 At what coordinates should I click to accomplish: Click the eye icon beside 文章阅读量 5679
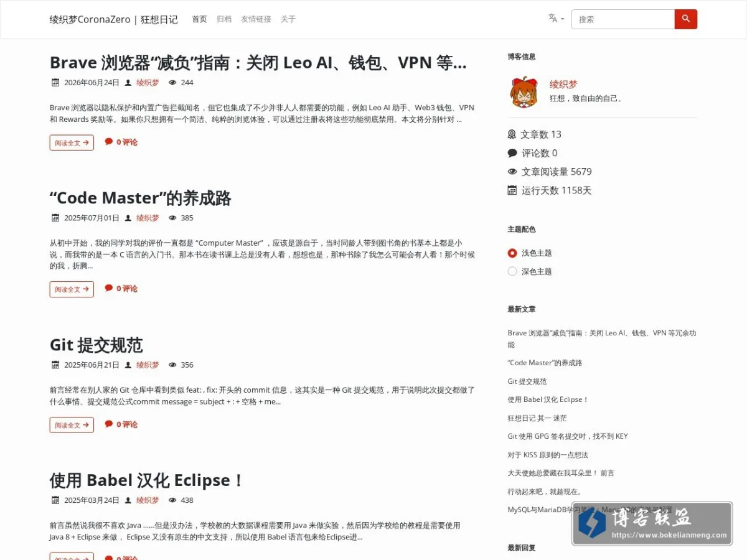(512, 172)
